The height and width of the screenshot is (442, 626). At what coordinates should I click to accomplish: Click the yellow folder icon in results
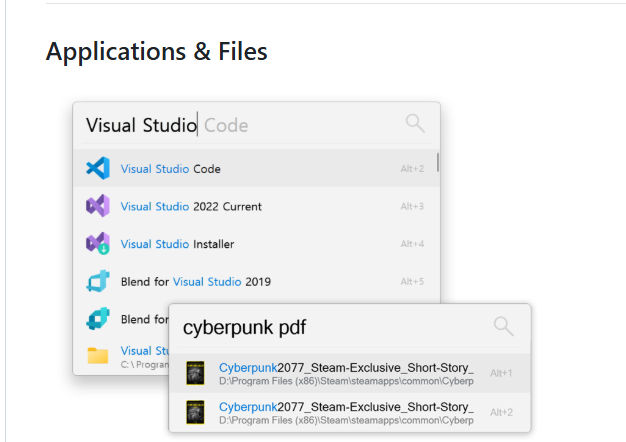pyautogui.click(x=98, y=355)
